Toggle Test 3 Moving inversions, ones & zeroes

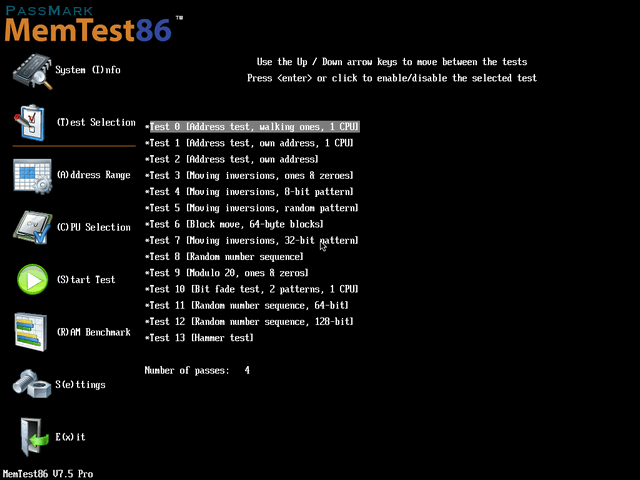[249, 176]
